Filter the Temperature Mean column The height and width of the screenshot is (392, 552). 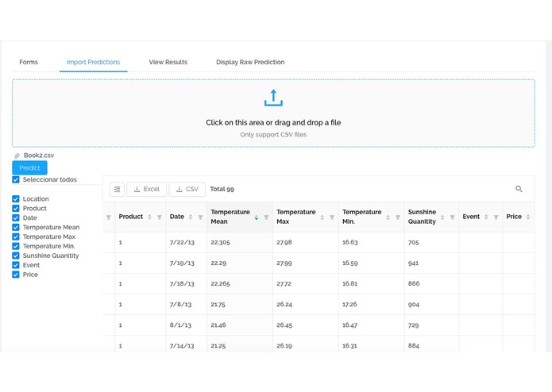(x=266, y=217)
